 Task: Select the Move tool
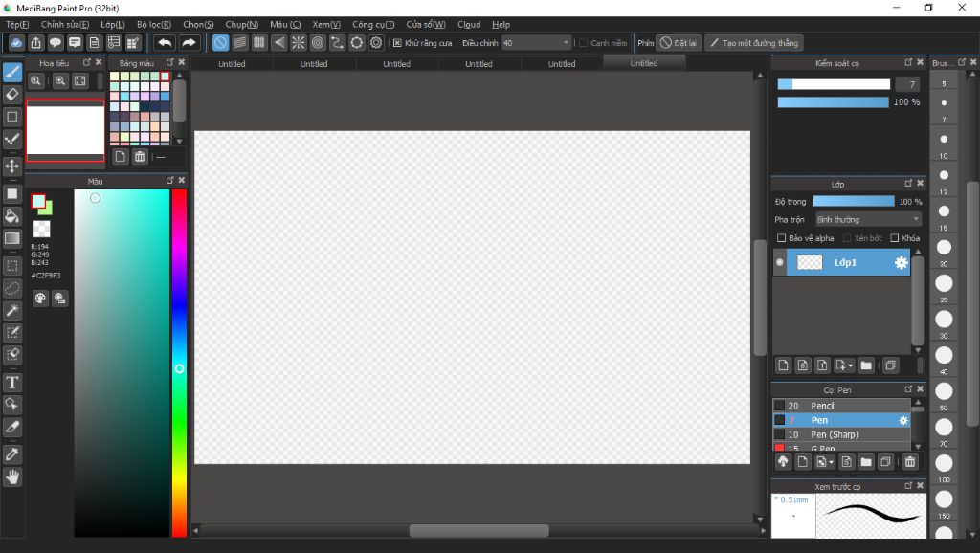[12, 166]
